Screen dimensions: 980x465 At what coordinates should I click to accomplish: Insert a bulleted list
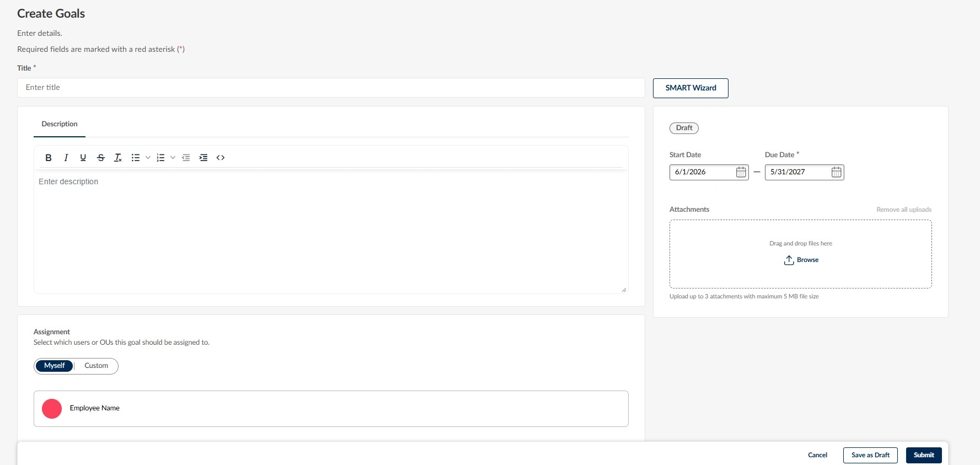136,158
